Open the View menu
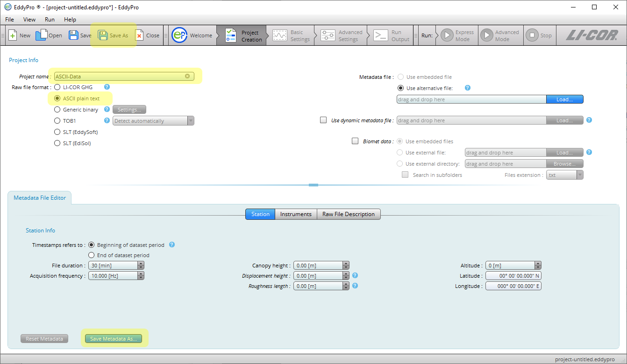This screenshot has width=627, height=364. tap(29, 20)
